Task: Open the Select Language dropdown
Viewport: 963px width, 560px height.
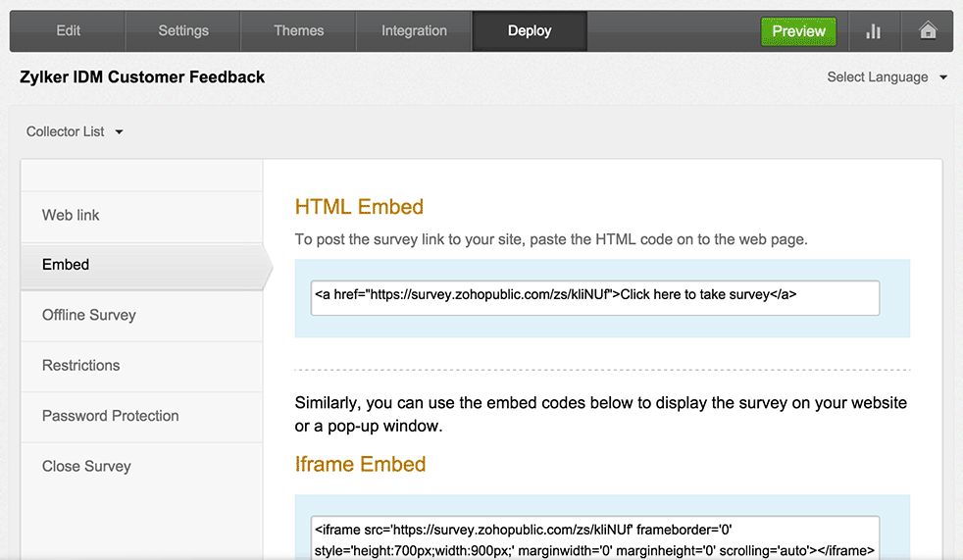Action: click(x=887, y=77)
